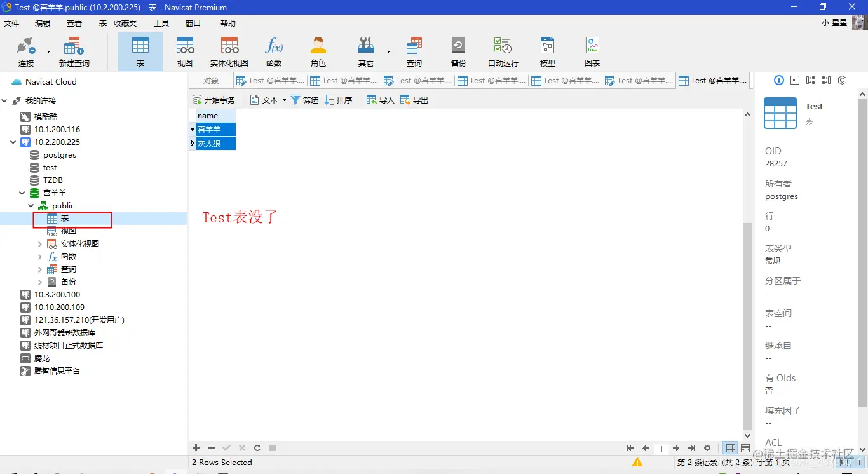This screenshot has width=868, height=474.
Task: Open the 其它 button dropdown arrow
Action: [388, 51]
